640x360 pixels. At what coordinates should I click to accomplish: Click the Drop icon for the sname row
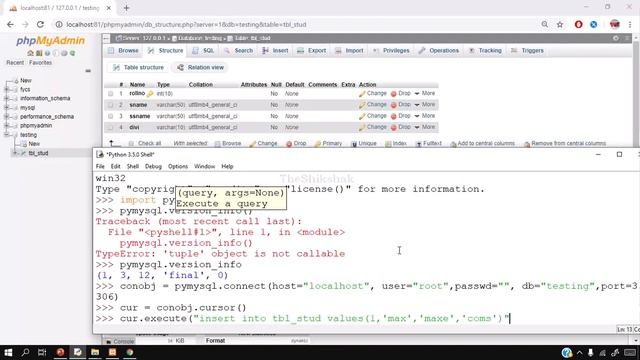[393, 105]
